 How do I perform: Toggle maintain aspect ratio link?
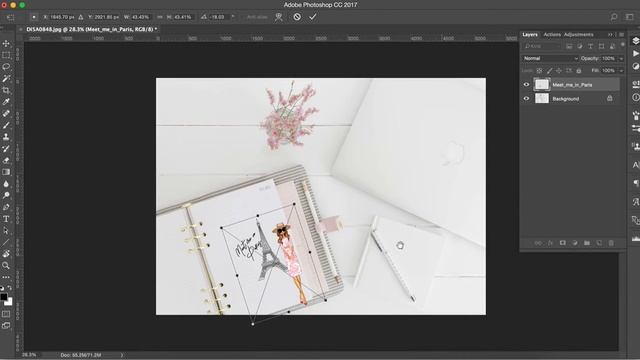[160, 17]
